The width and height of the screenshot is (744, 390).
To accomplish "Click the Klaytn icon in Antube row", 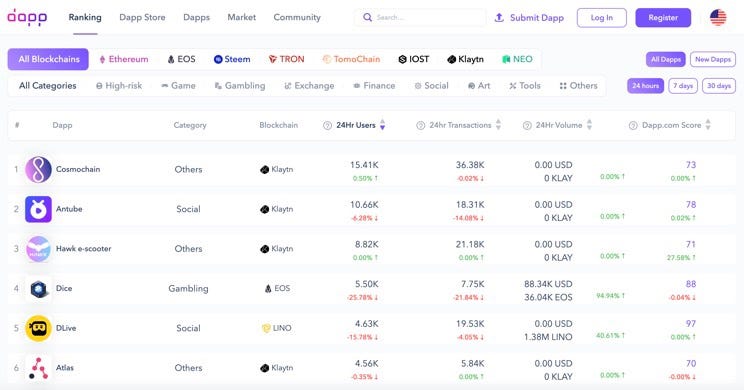I will coord(264,209).
